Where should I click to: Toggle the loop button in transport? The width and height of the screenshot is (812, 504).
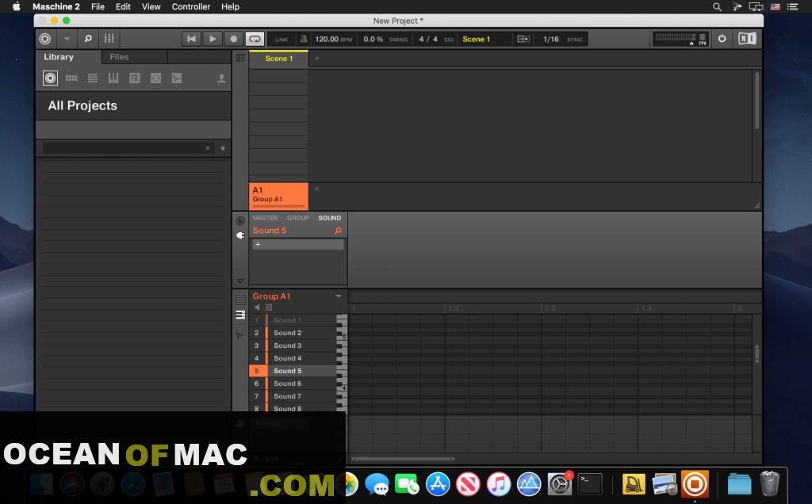click(x=255, y=39)
